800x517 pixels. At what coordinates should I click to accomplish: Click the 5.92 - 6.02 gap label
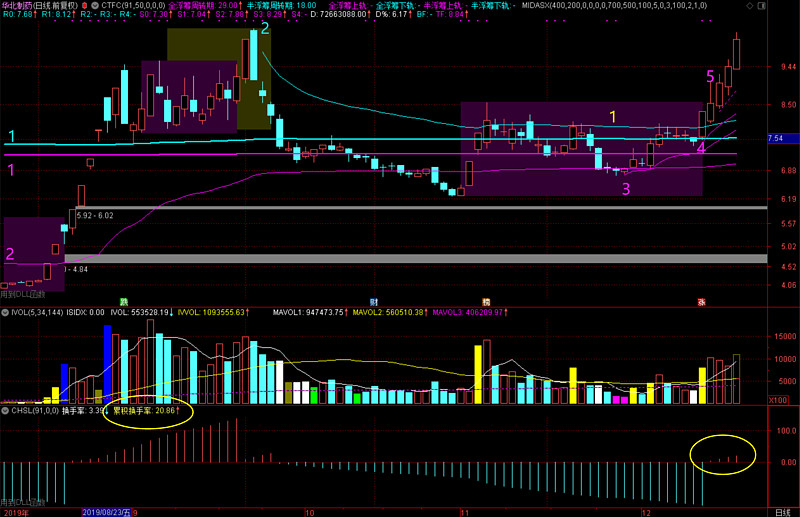point(95,215)
